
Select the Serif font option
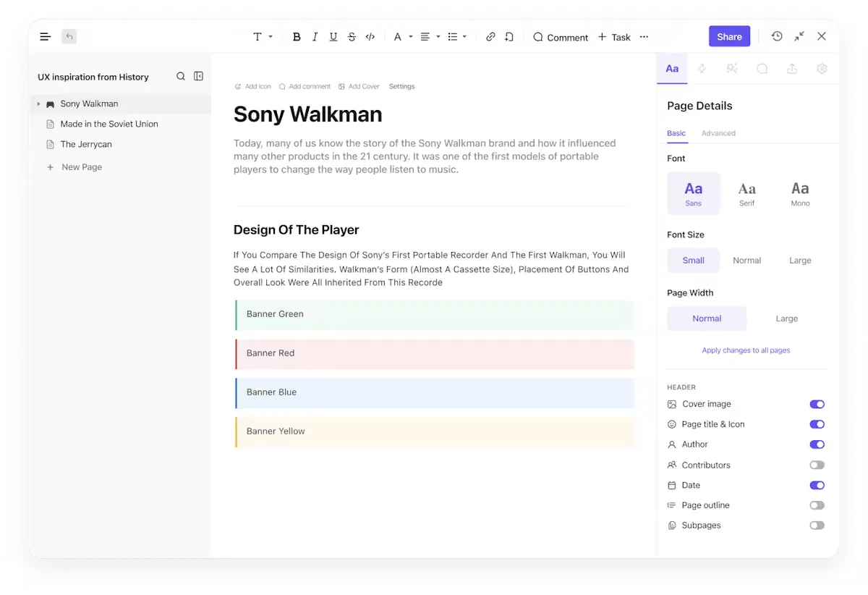(747, 193)
